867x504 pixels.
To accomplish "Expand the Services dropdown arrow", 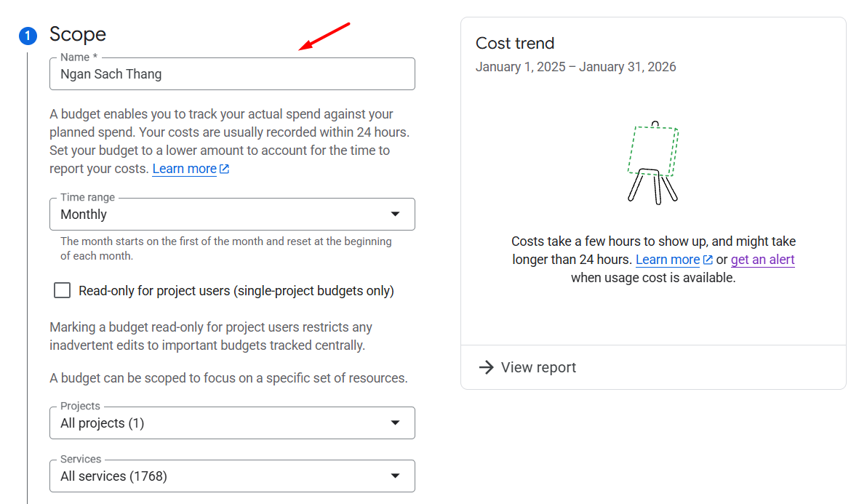I will [395, 476].
